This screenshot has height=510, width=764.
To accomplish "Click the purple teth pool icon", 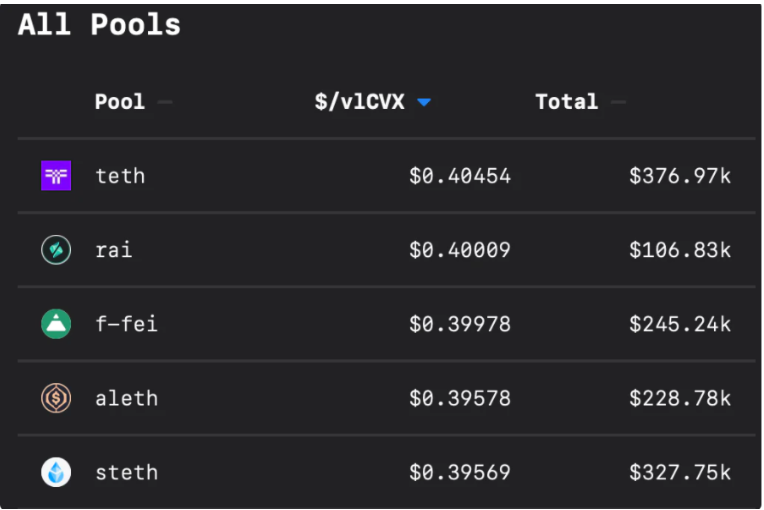I will tap(56, 175).
